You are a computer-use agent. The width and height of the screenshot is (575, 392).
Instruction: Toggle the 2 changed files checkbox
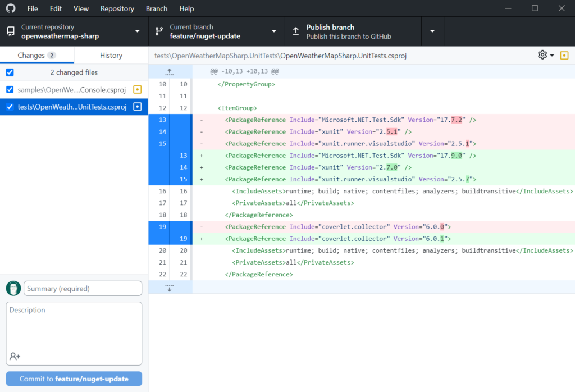[10, 72]
